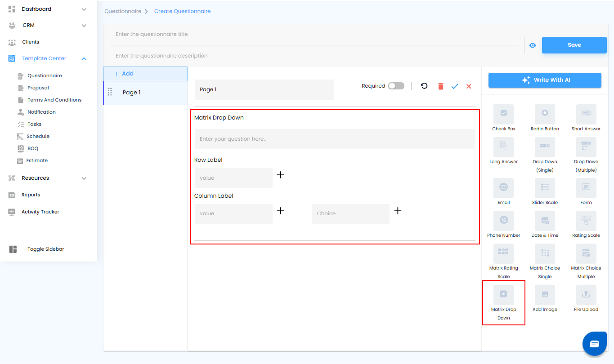The width and height of the screenshot is (614, 364).
Task: Expand the CRM menu section
Action: click(84, 26)
